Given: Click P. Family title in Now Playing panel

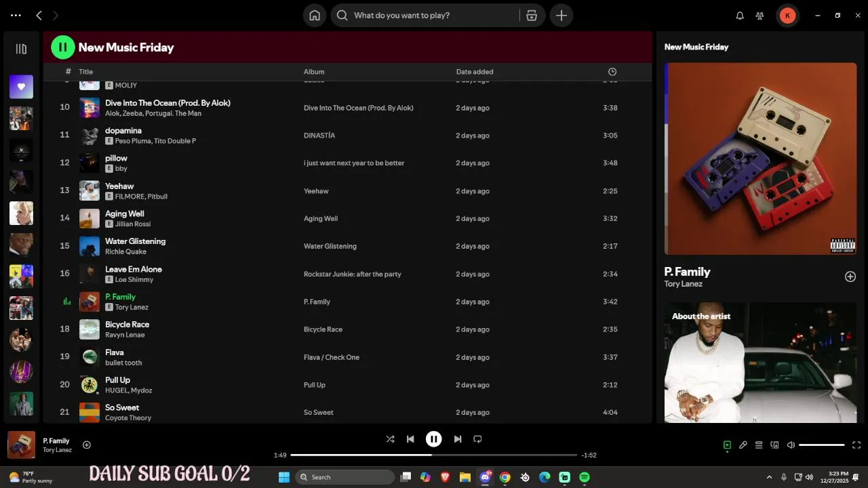Looking at the screenshot, I should [x=688, y=272].
